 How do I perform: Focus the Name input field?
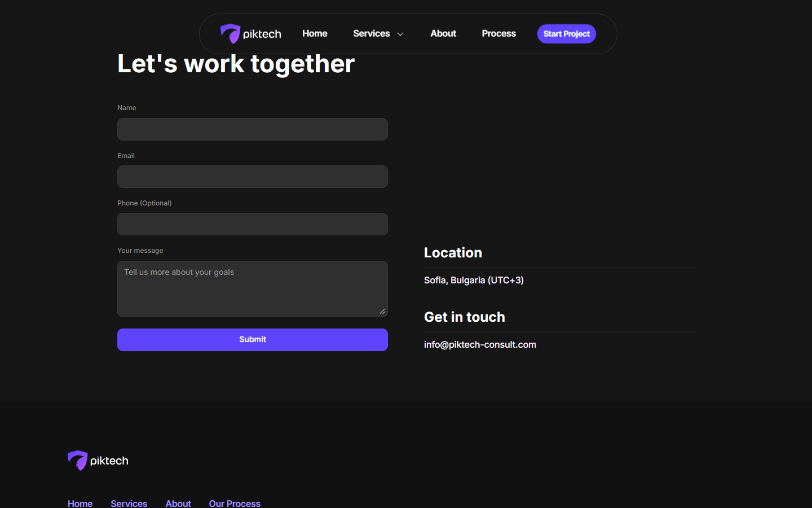(253, 129)
